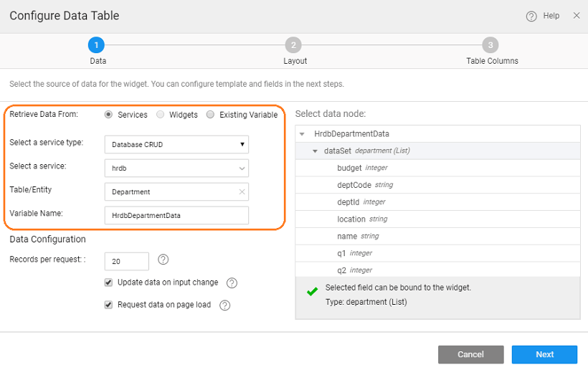Viewport: 588px width, 375px height.
Task: Select the Widgets radio button
Action: click(161, 115)
